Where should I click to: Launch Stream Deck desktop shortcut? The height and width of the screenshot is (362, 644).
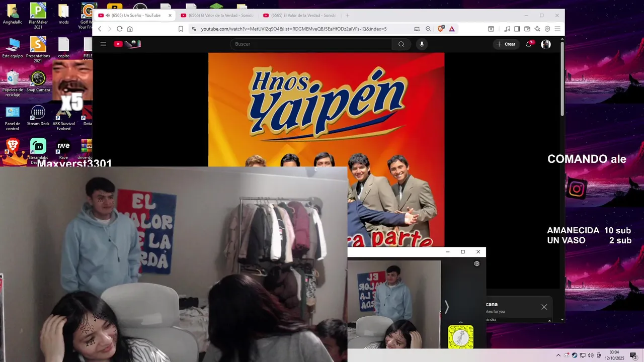point(38,116)
